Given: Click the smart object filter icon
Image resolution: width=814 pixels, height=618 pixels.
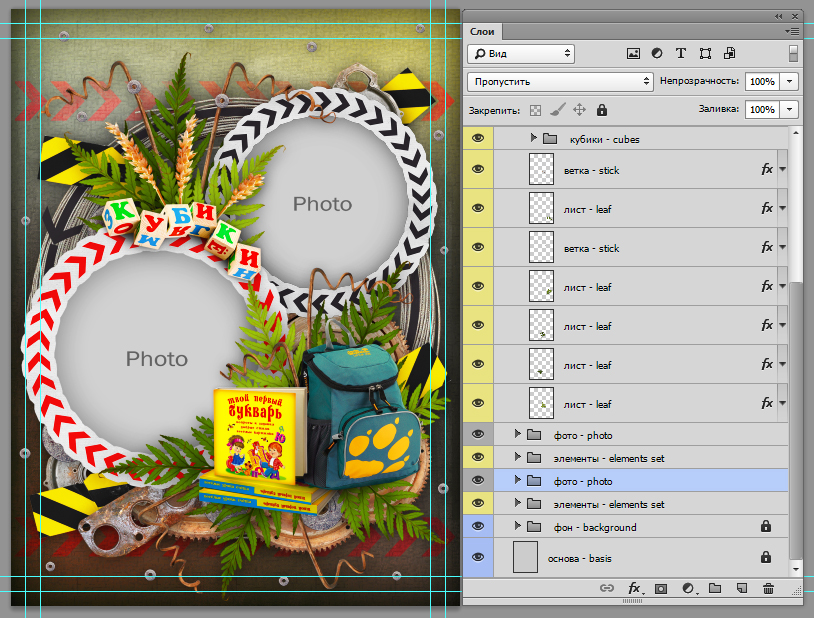Looking at the screenshot, I should [x=729, y=53].
